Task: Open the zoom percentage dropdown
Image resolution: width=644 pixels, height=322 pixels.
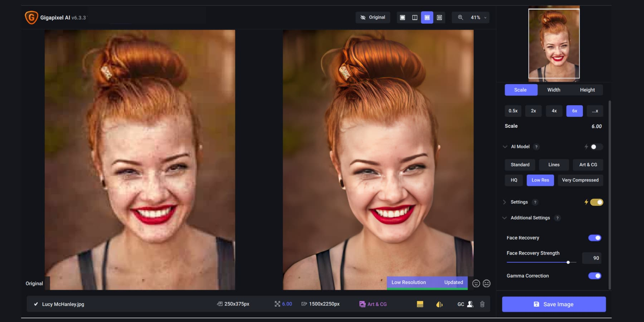Action: click(x=485, y=17)
